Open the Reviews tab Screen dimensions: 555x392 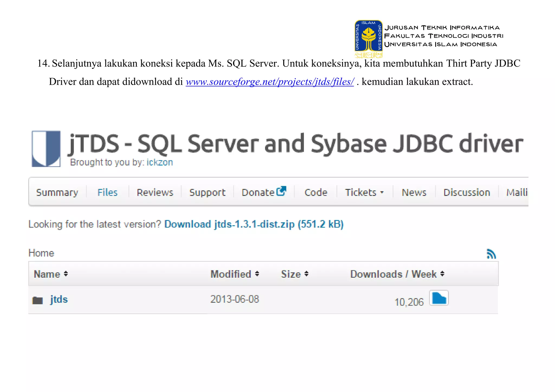[x=155, y=192]
